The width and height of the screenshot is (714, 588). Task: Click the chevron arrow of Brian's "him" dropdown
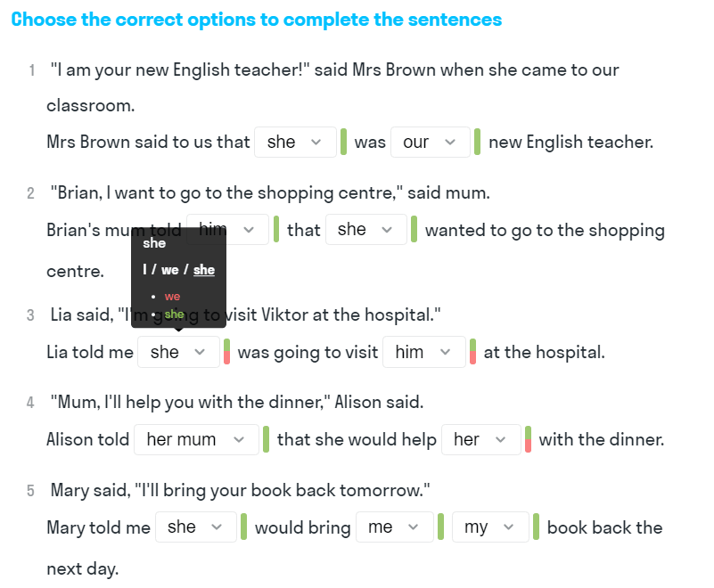250,230
